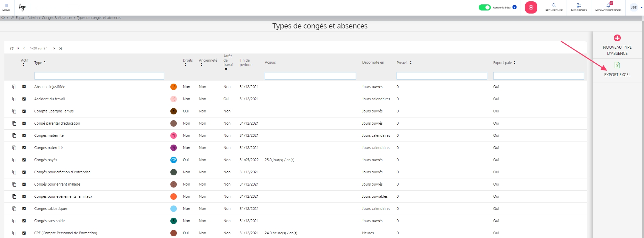
Task: Uncheck Actif for Congés maternité
Action: point(24,135)
